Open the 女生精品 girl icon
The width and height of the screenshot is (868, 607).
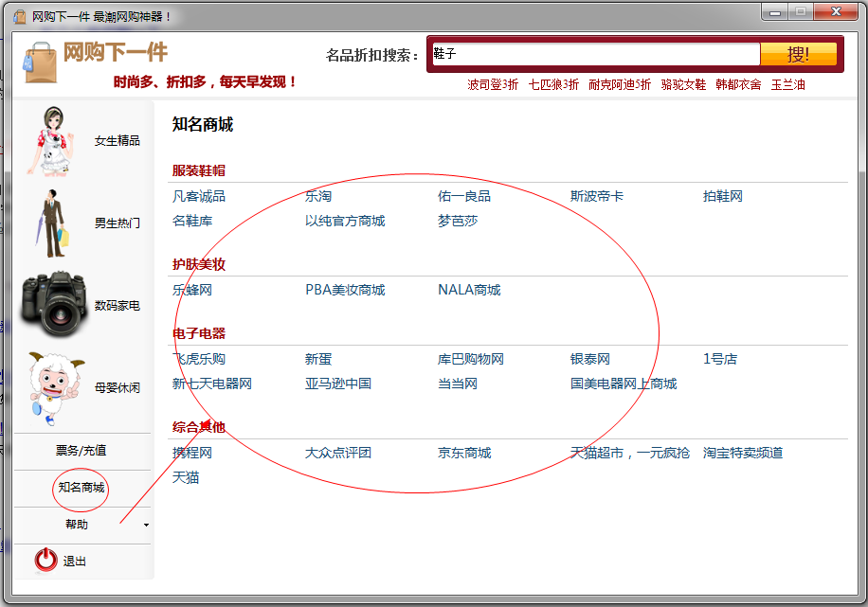point(51,141)
